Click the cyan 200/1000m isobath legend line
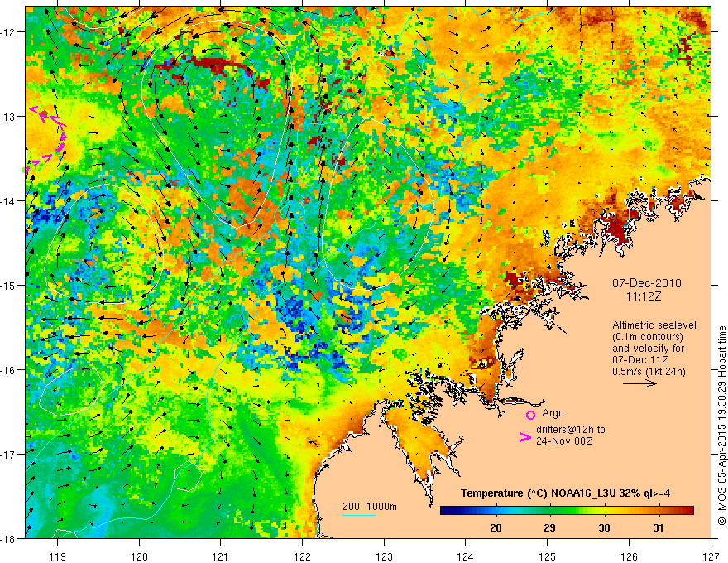Image resolution: width=728 pixels, height=563 pixels. (359, 515)
